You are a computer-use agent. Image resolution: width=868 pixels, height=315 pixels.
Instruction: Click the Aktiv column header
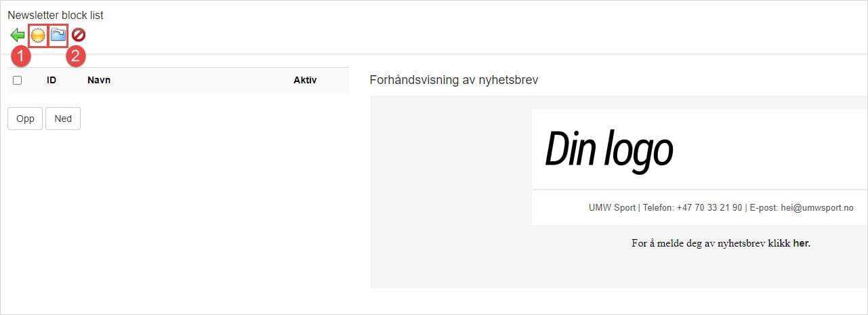pyautogui.click(x=304, y=80)
